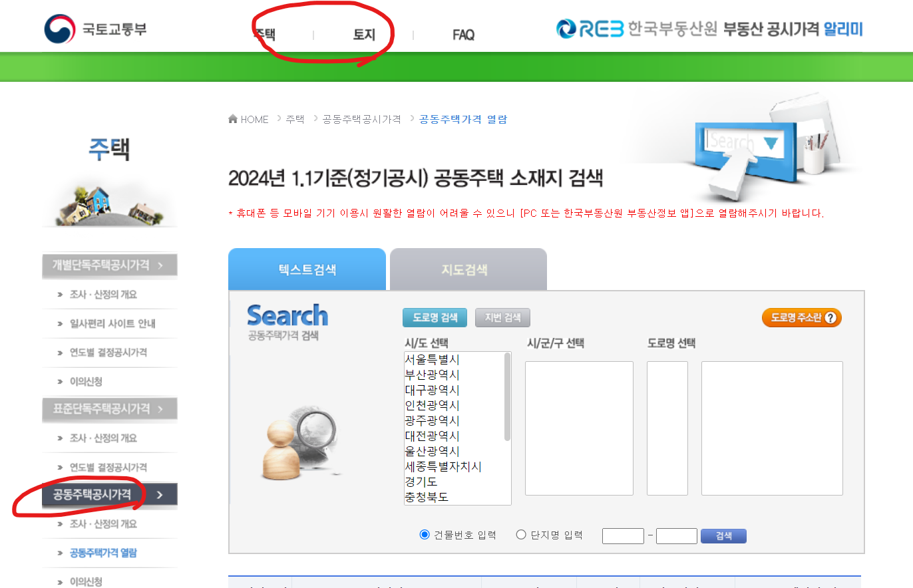Click the wide 도로명 선택 list box

click(772, 428)
